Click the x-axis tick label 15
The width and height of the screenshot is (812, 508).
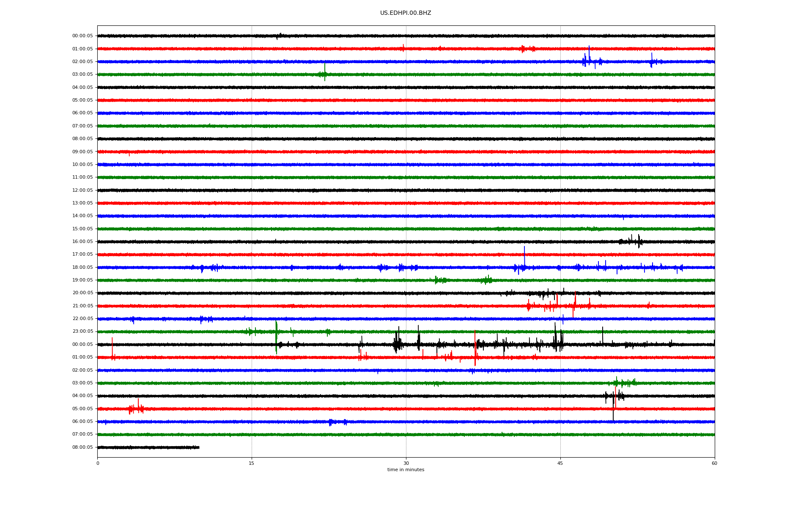click(x=252, y=463)
